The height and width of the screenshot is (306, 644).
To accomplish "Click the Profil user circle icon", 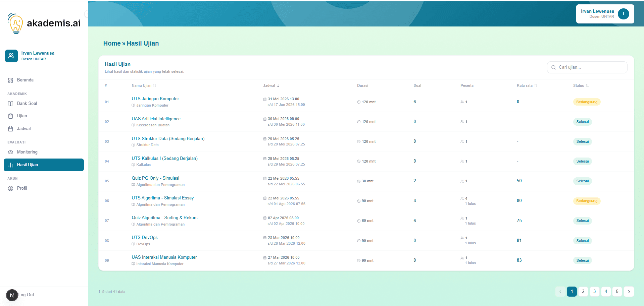I will (10, 188).
